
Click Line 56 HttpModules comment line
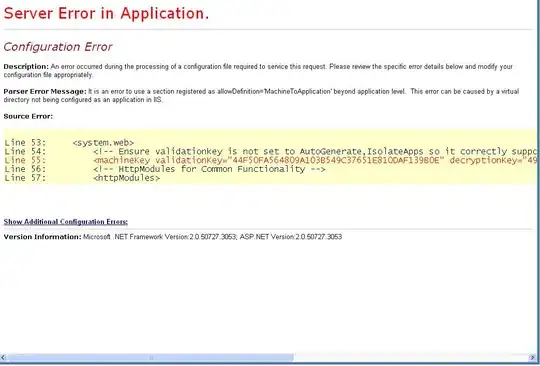[x=165, y=169]
